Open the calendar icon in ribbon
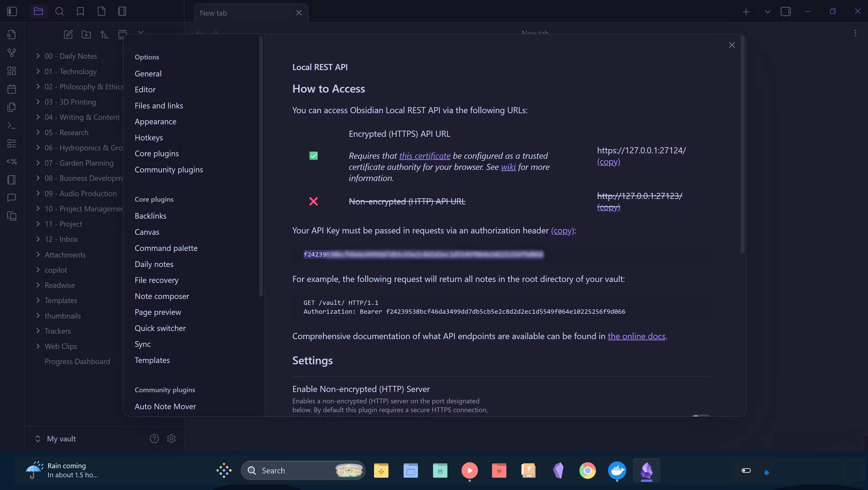 point(12,89)
